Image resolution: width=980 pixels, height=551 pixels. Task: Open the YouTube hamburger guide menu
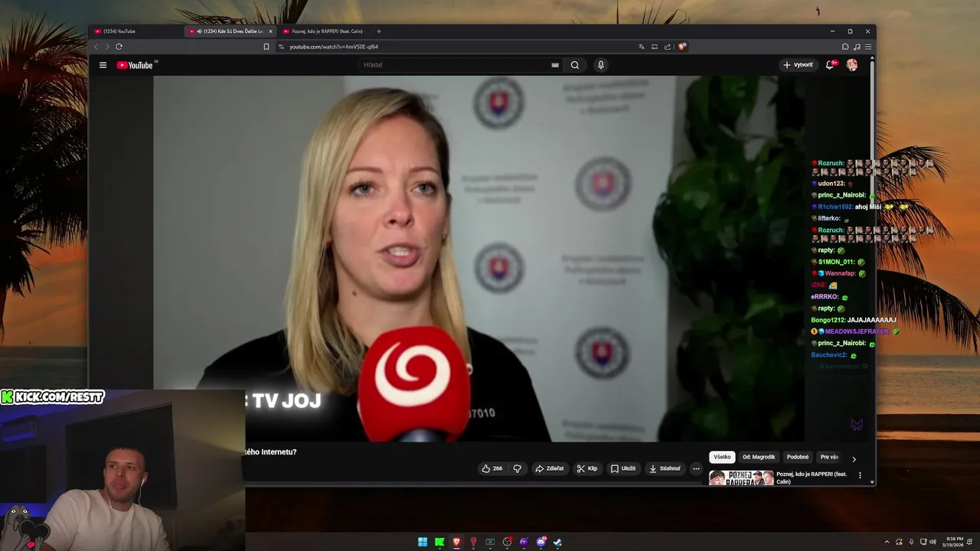point(103,65)
